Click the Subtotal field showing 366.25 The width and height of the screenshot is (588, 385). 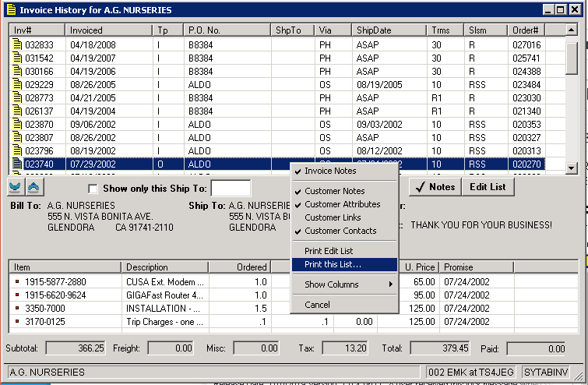coord(76,348)
